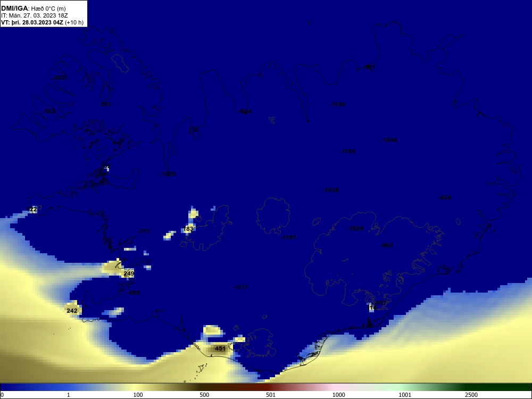The height and width of the screenshot is (399, 532).
Task: Click the -565 value on the map
Action: [x=59, y=78]
